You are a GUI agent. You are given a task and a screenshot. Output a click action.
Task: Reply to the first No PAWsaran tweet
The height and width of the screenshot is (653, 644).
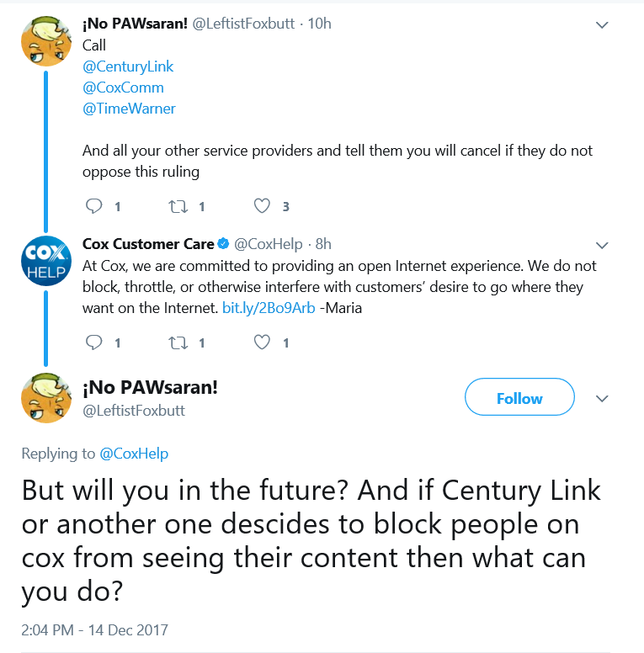pyautogui.click(x=94, y=205)
